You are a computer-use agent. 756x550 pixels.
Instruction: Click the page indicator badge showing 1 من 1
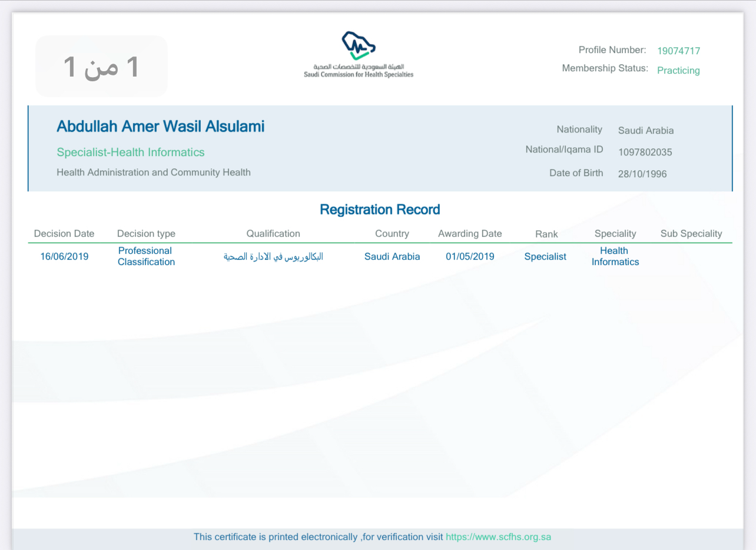(x=101, y=67)
